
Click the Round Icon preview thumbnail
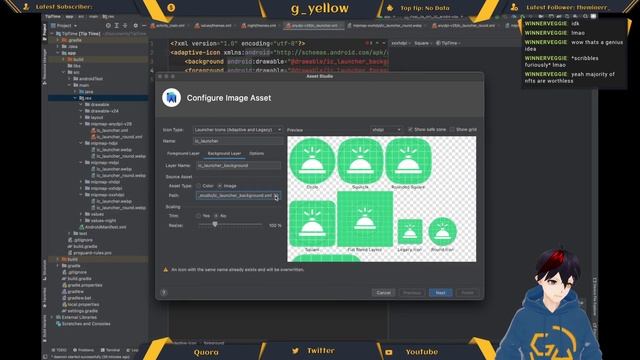pos(442,231)
